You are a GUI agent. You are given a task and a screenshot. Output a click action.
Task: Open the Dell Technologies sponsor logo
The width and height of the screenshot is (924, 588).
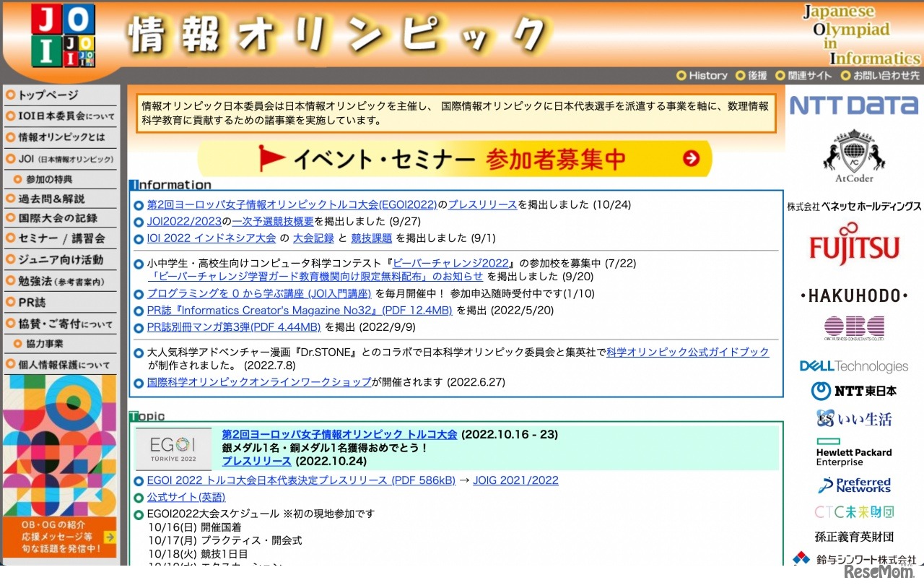pyautogui.click(x=854, y=366)
